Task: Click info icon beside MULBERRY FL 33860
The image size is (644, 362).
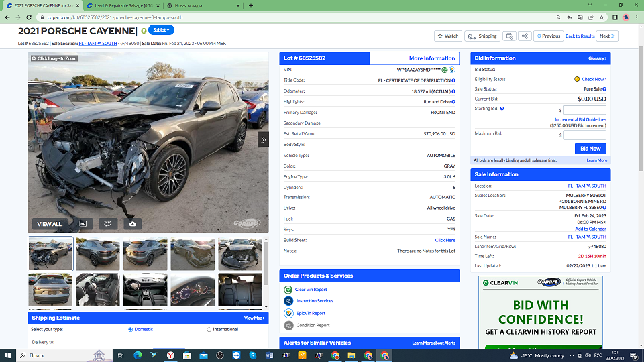Action: [x=604, y=208]
